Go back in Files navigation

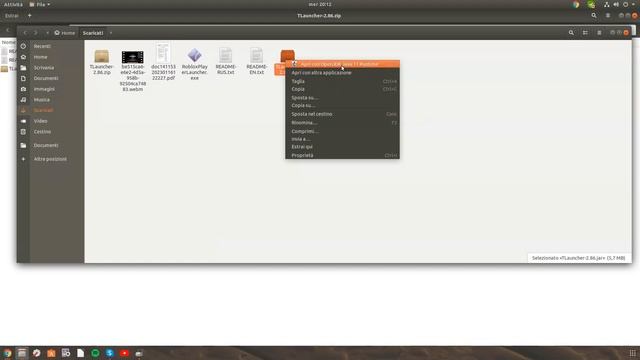(25, 33)
